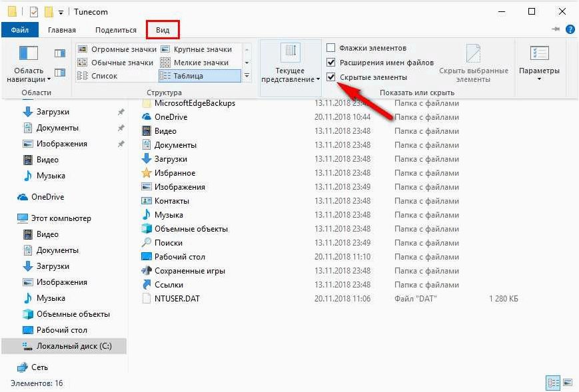
Task: Open the OneDrive folder in file list
Action: coord(171,117)
